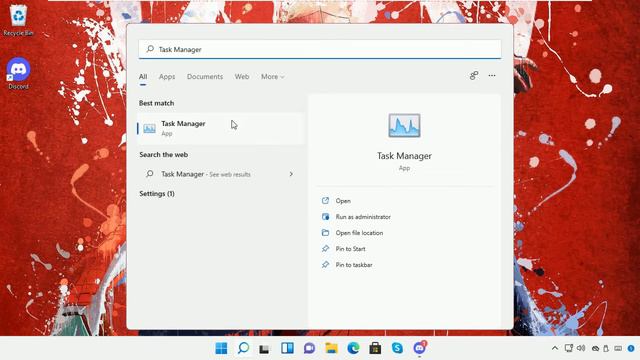The image size is (640, 360).
Task: Click the Open action icon
Action: click(325, 200)
